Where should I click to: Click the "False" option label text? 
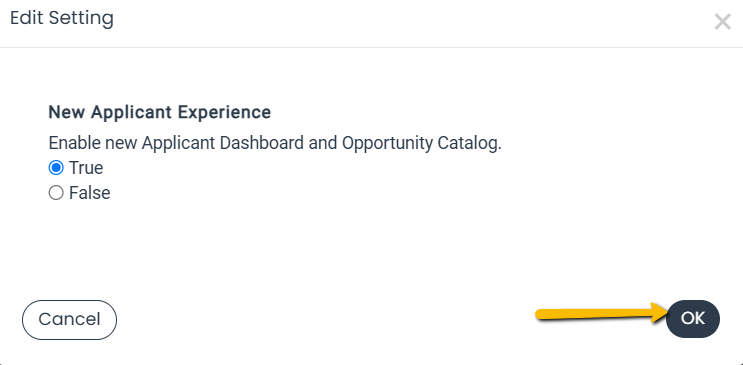point(90,193)
